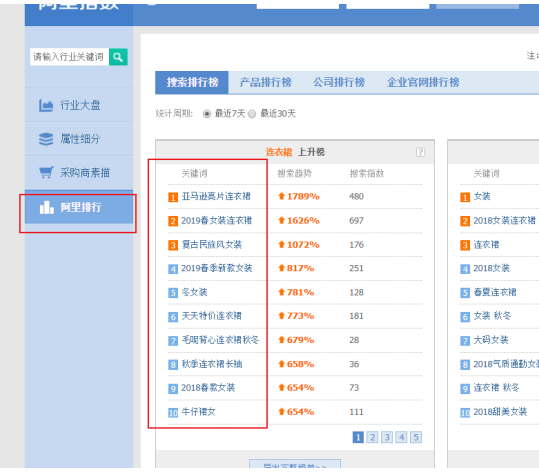Select the 最近30天 radio button
This screenshot has width=539, height=472.
252,113
